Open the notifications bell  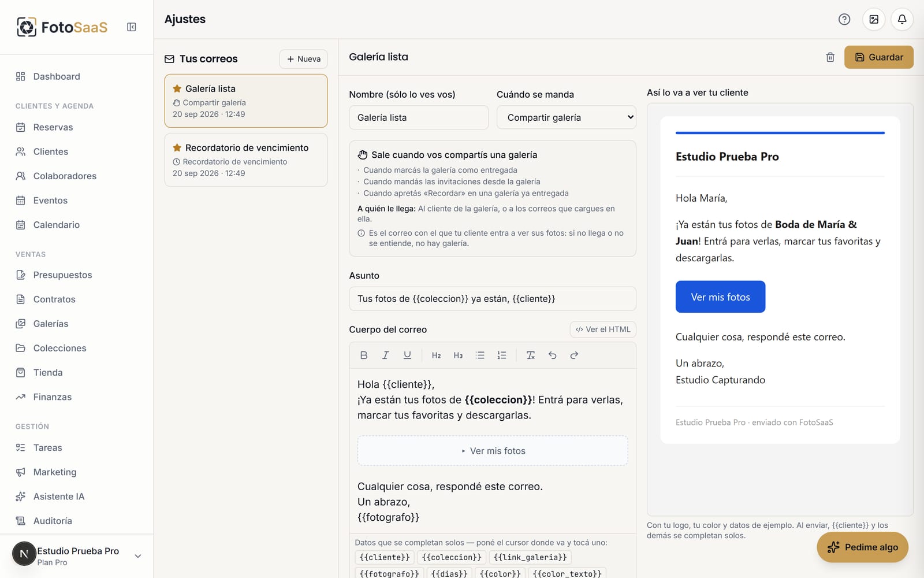pyautogui.click(x=902, y=19)
